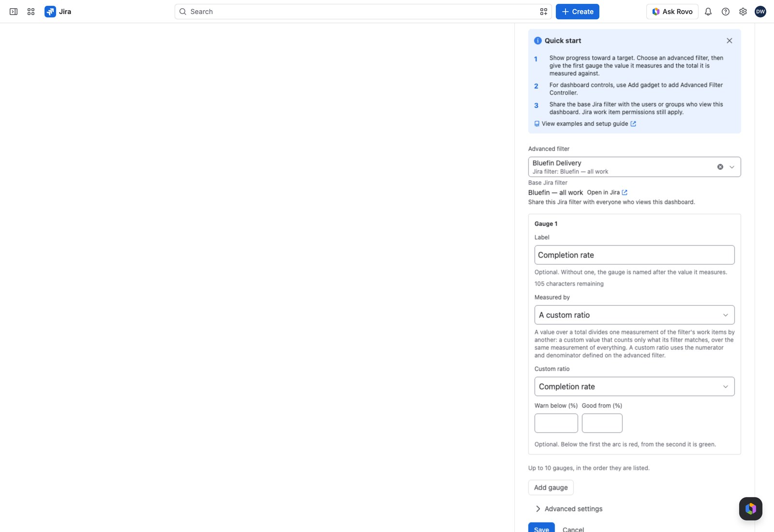Viewport: 774px width, 532px height.
Task: Click the 'Bluefin — all work' filter name
Action: 555,192
